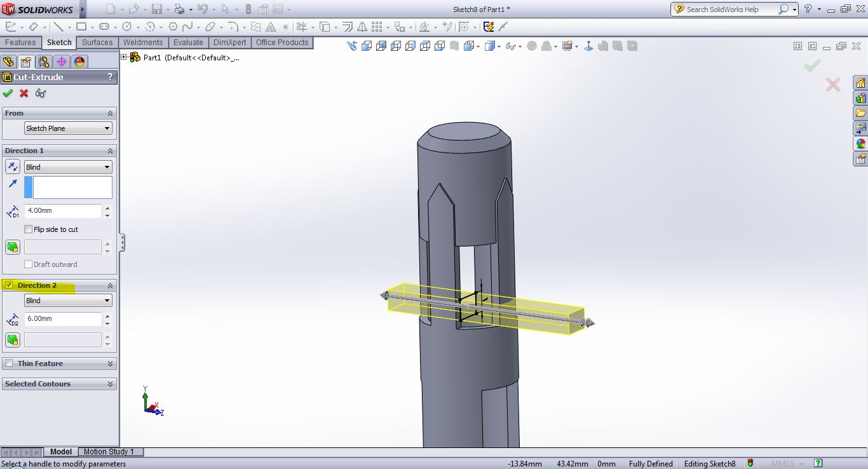Click the D1 depth 4.00mm input field
Image resolution: width=868 pixels, height=469 pixels.
coord(62,211)
